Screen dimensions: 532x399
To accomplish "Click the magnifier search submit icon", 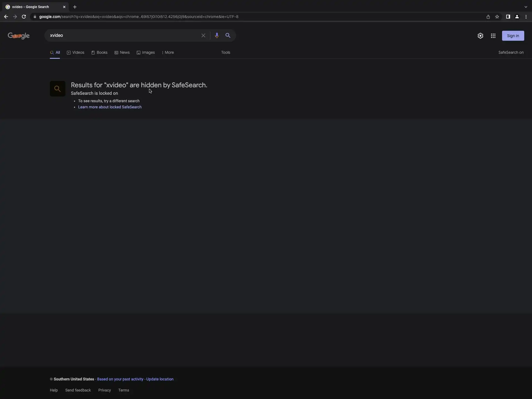I will pyautogui.click(x=228, y=35).
